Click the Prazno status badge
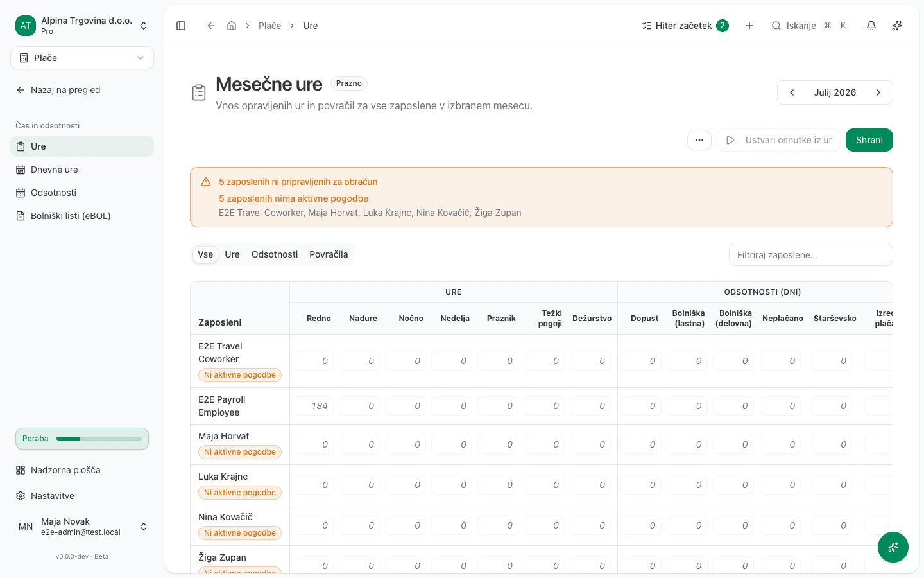Screen dimensions: 924x578 pyautogui.click(x=349, y=83)
